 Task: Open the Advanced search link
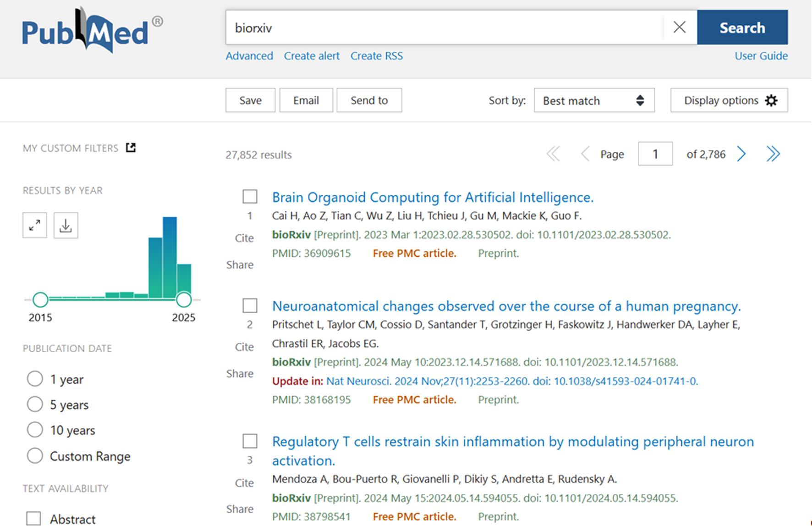click(x=249, y=56)
